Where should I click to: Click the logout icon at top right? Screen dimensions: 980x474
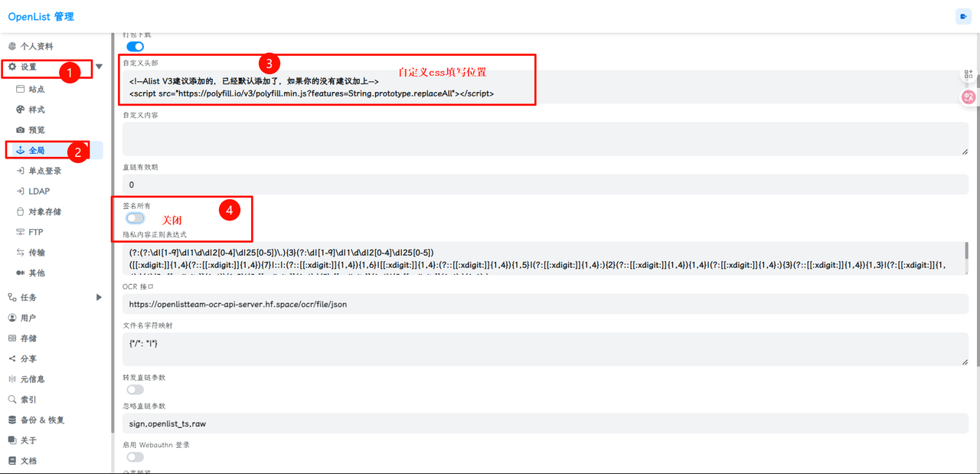[962, 16]
